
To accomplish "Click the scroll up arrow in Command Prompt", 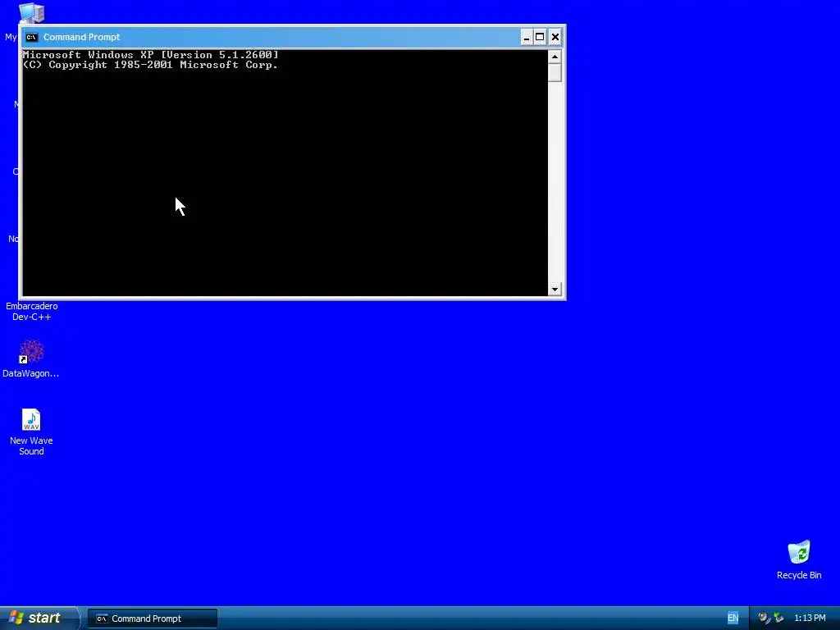I will pyautogui.click(x=555, y=57).
